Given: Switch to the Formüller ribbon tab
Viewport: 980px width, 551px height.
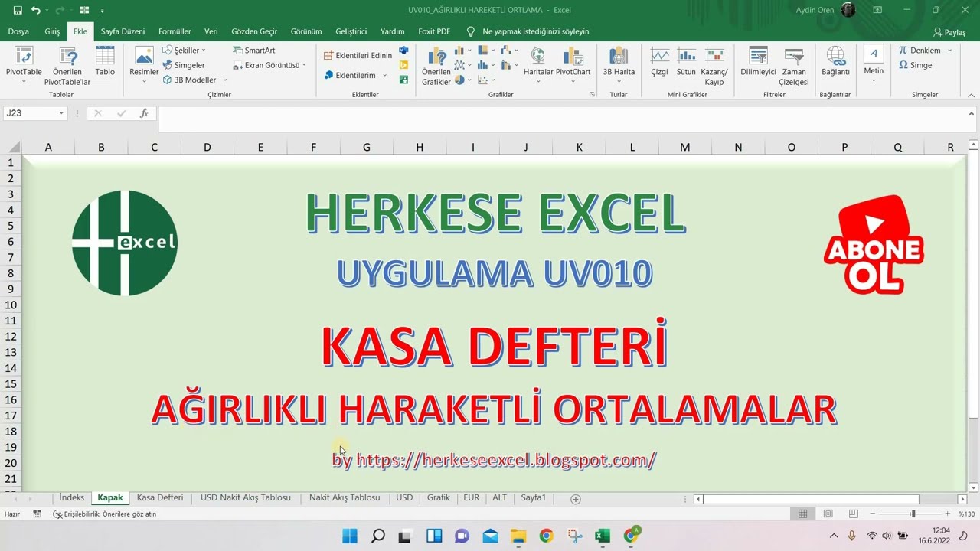Looking at the screenshot, I should (175, 31).
